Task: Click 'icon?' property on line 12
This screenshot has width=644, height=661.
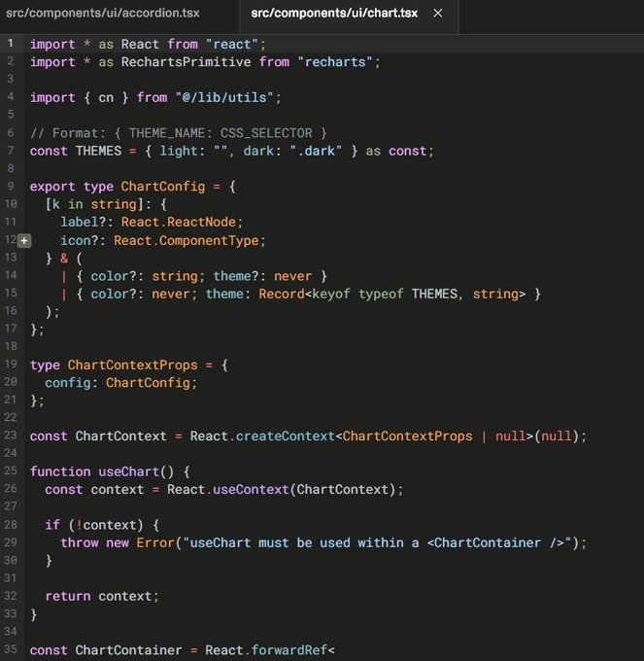Action: 80,241
